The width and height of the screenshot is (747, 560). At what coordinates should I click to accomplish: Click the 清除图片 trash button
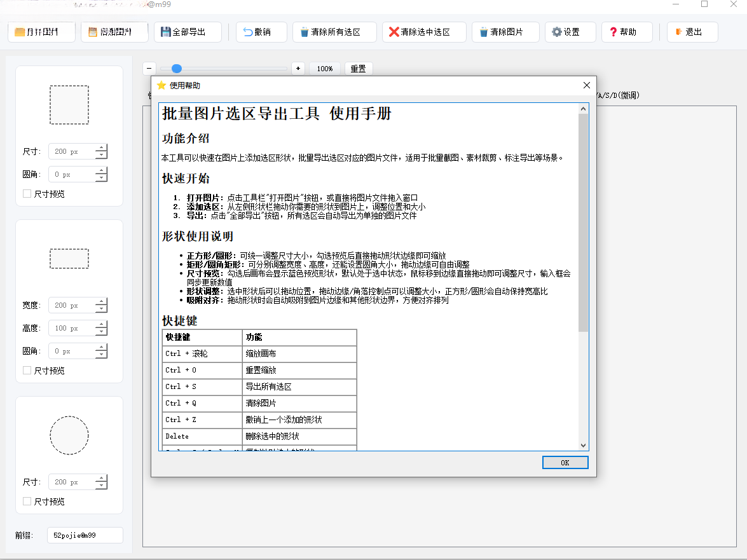(506, 32)
